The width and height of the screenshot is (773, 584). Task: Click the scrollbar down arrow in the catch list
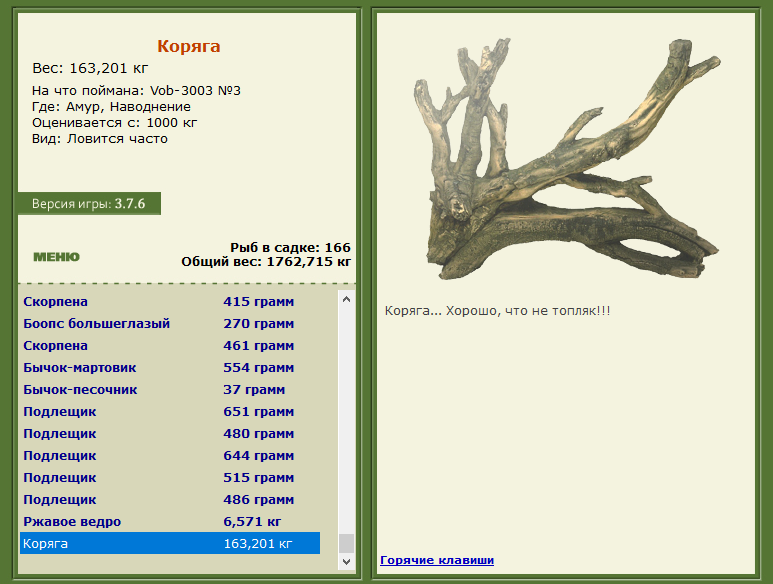tap(346, 561)
